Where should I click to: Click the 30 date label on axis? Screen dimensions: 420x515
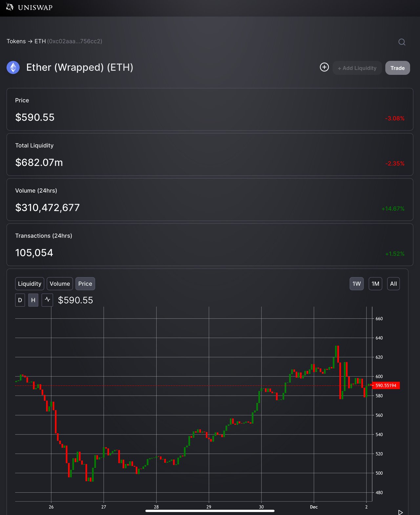(x=261, y=507)
